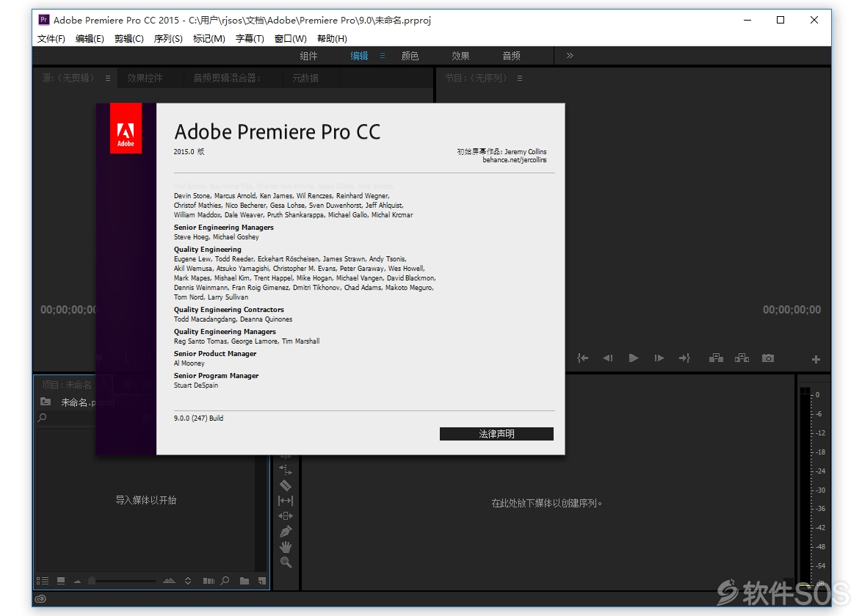Switch to the 编辑 workspace tab
The height and width of the screenshot is (616, 862).
[x=359, y=56]
